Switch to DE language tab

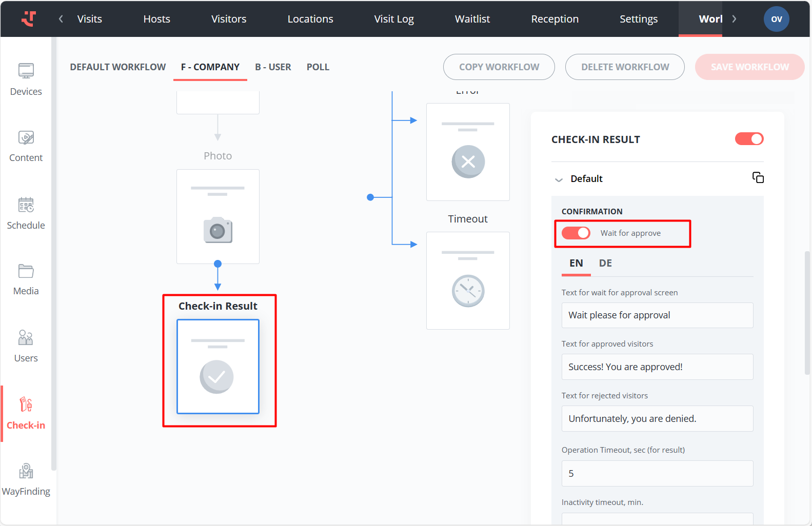click(605, 264)
